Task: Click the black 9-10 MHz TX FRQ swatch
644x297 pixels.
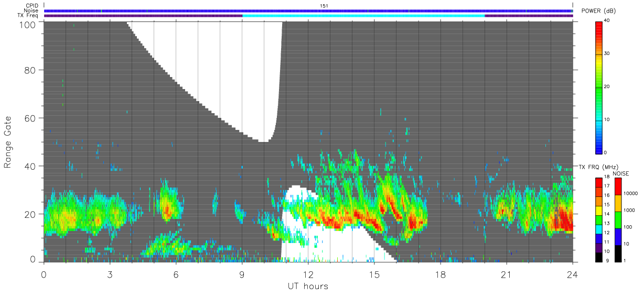Action: [x=599, y=257]
